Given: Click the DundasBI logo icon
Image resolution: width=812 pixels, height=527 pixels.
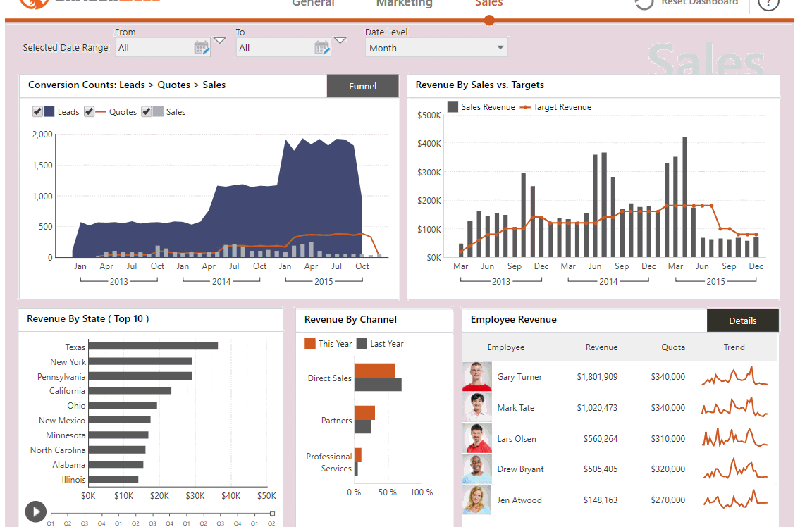Looking at the screenshot, I should point(34,3).
